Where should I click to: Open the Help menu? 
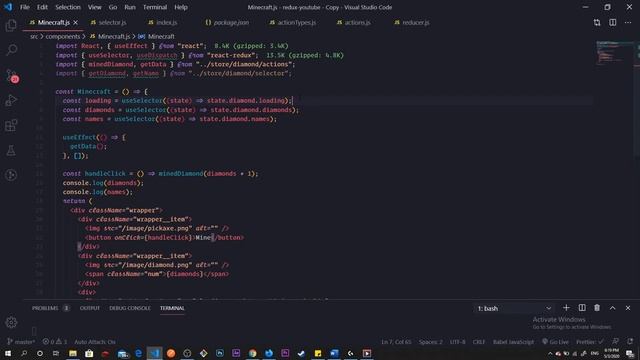(181, 7)
